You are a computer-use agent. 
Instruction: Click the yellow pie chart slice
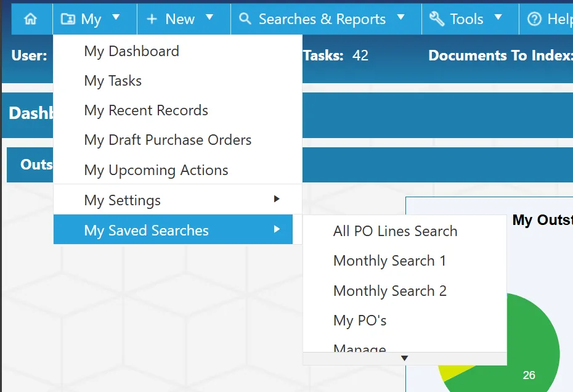click(x=455, y=371)
